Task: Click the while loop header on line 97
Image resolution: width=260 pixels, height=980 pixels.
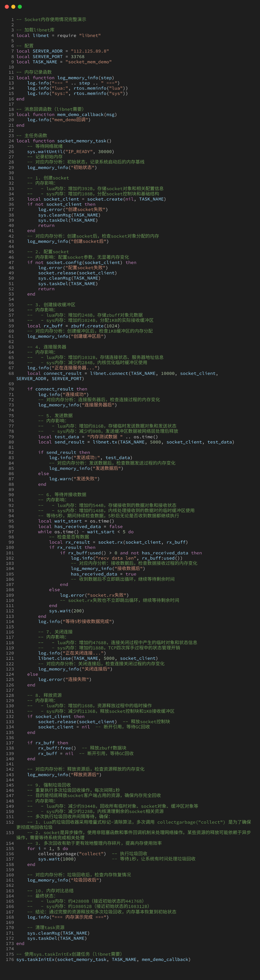Action: click(86, 532)
